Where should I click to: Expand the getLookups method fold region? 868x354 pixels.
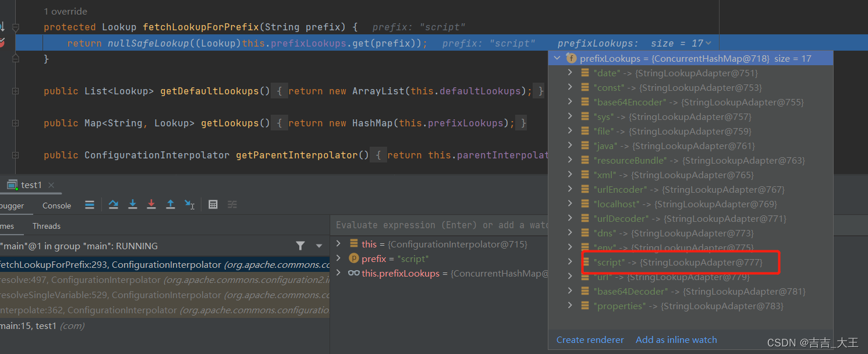pyautogui.click(x=16, y=123)
